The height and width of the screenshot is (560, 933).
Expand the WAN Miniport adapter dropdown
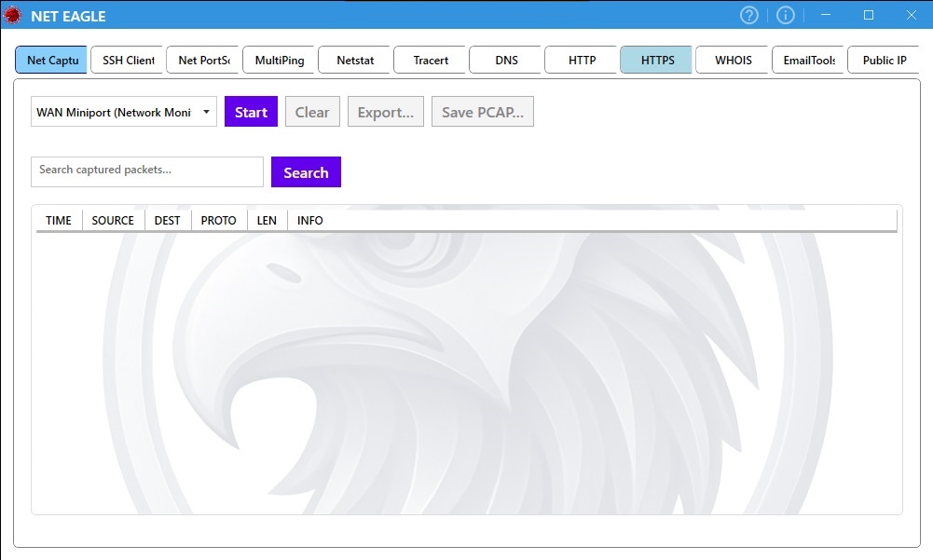click(x=124, y=112)
